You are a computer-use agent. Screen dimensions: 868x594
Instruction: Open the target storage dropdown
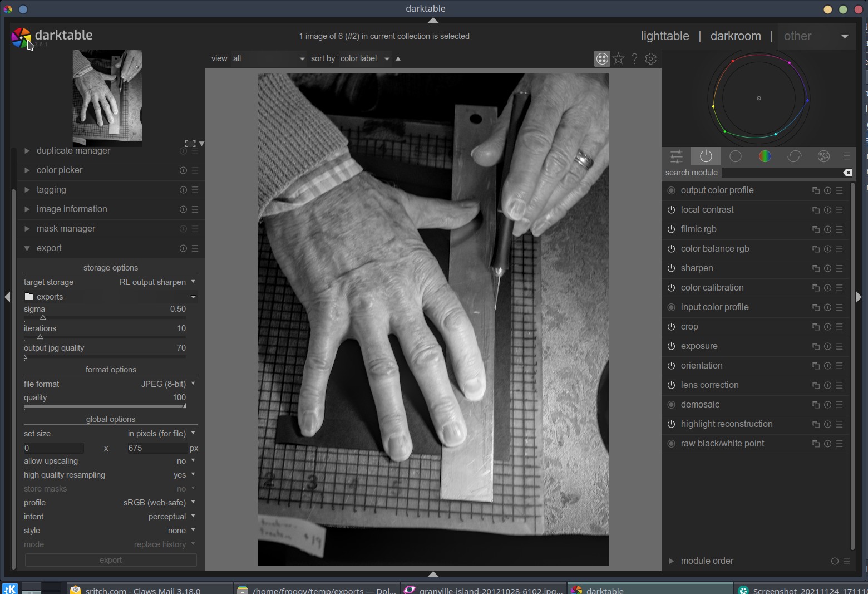(x=111, y=282)
